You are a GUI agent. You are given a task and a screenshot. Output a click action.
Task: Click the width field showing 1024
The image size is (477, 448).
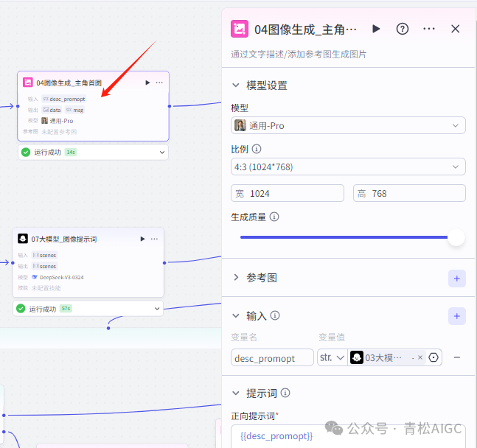pyautogui.click(x=288, y=193)
